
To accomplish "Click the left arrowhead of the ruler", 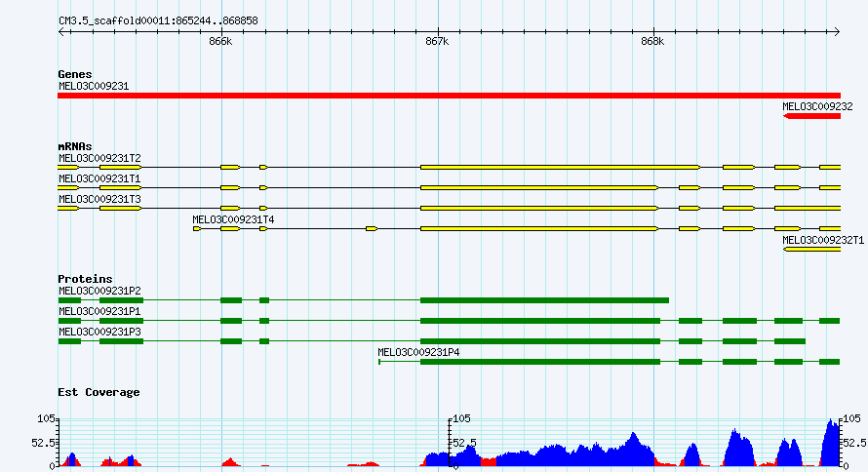I will pyautogui.click(x=60, y=32).
